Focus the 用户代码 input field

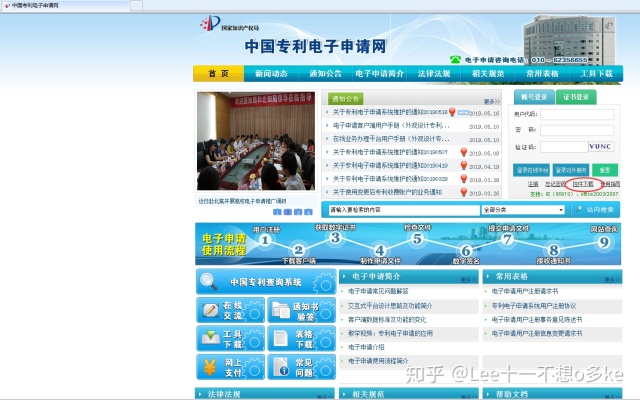[x=577, y=114]
